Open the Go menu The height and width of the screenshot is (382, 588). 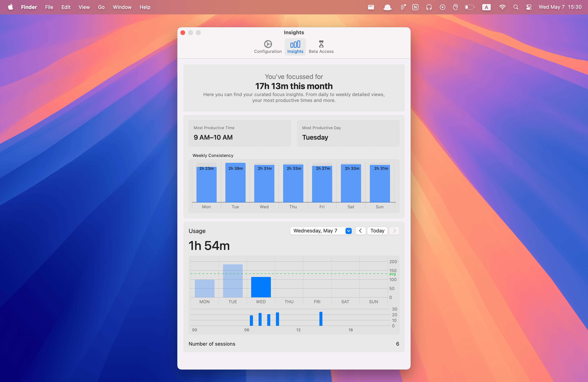101,7
